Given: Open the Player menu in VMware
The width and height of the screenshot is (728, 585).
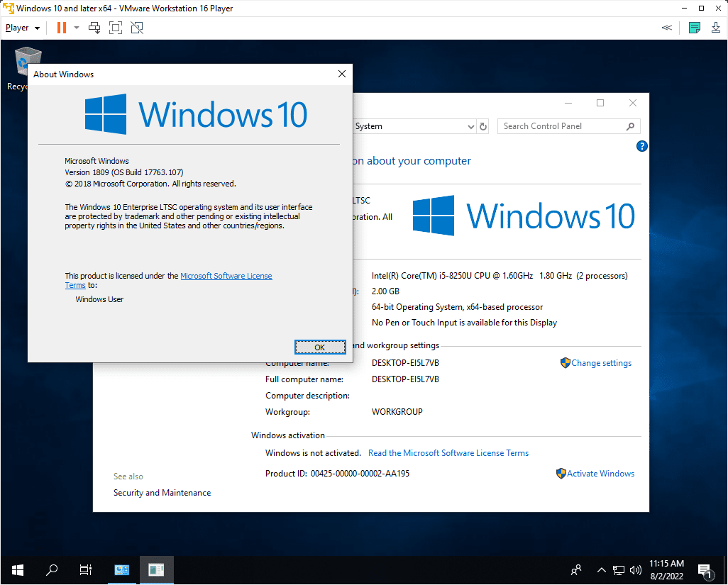Looking at the screenshot, I should (x=22, y=28).
